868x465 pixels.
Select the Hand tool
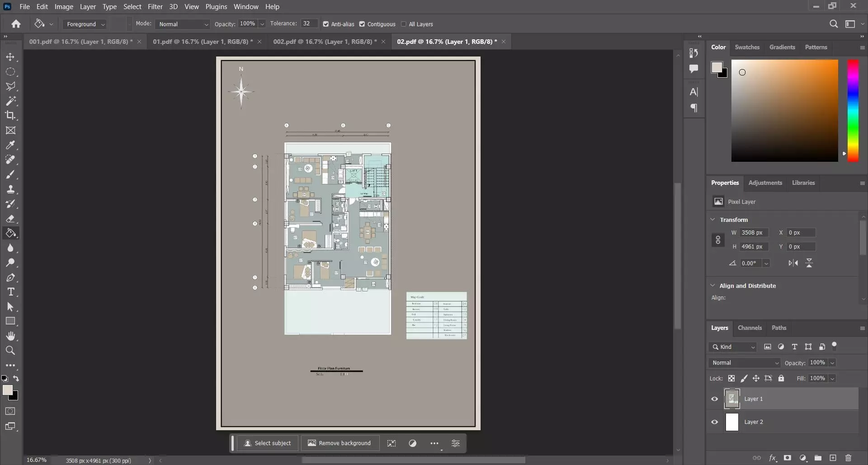coord(10,336)
